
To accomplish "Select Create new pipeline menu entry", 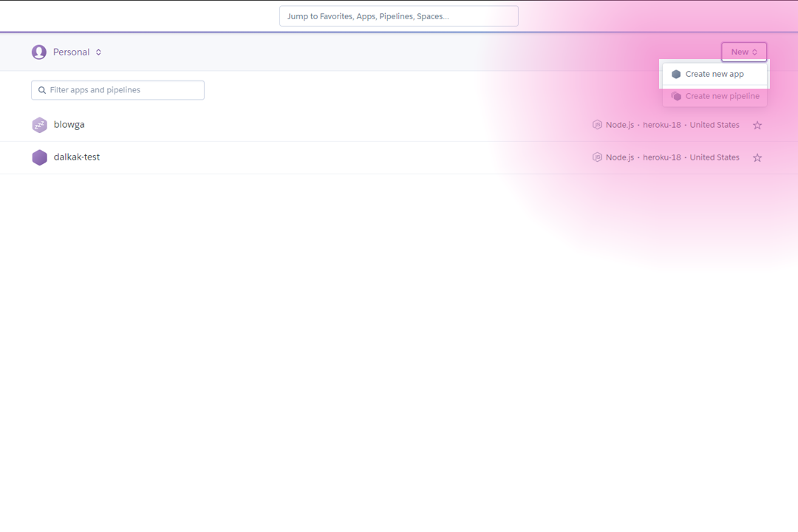I will [715, 96].
